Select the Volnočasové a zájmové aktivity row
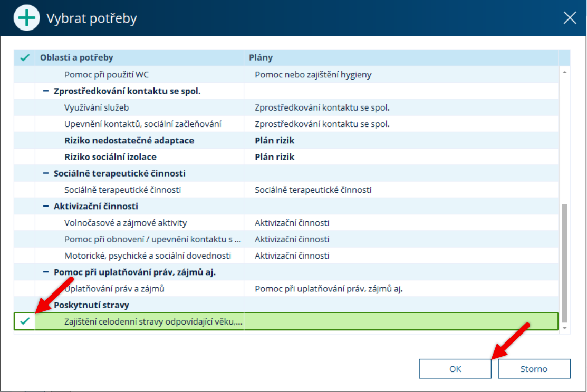Screen dimensions: 587x392 (x=286, y=222)
